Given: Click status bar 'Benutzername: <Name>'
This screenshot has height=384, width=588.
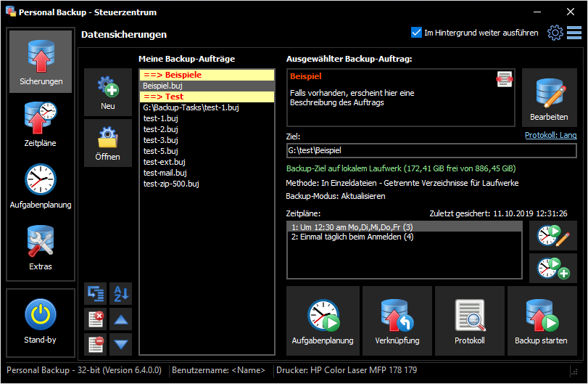Looking at the screenshot, I should pyautogui.click(x=218, y=370).
